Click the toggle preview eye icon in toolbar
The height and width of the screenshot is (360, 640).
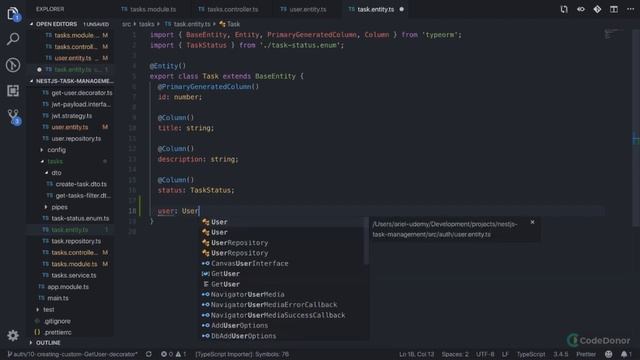[581, 9]
